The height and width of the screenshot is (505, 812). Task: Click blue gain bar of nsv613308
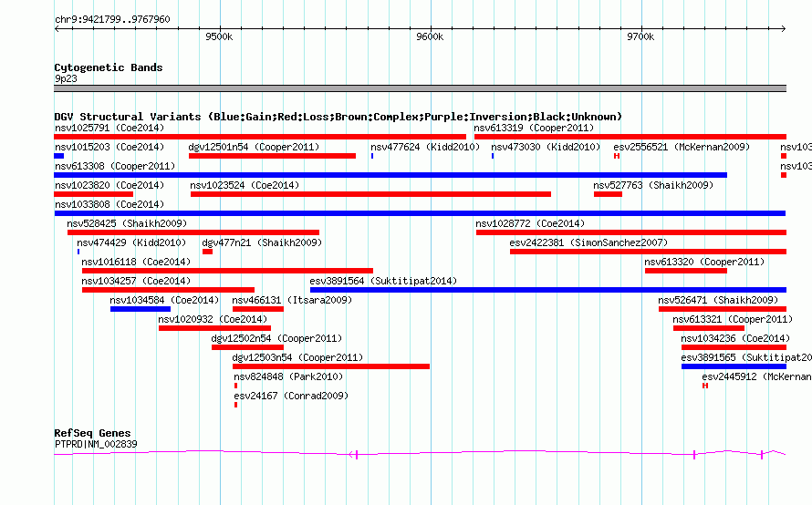point(390,175)
